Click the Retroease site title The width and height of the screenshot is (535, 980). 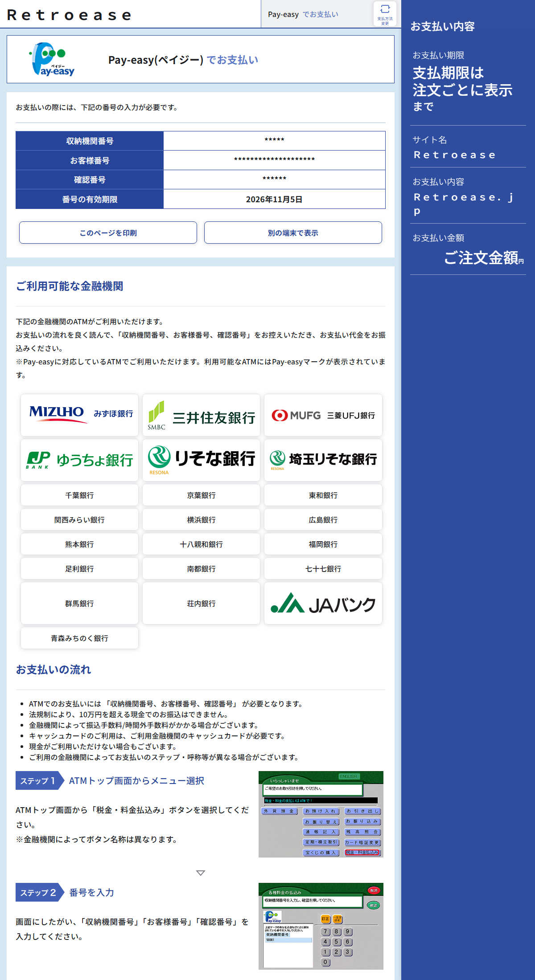pyautogui.click(x=70, y=15)
